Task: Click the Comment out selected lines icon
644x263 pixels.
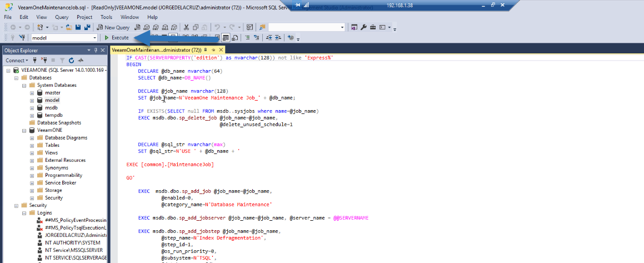Action: (x=247, y=38)
